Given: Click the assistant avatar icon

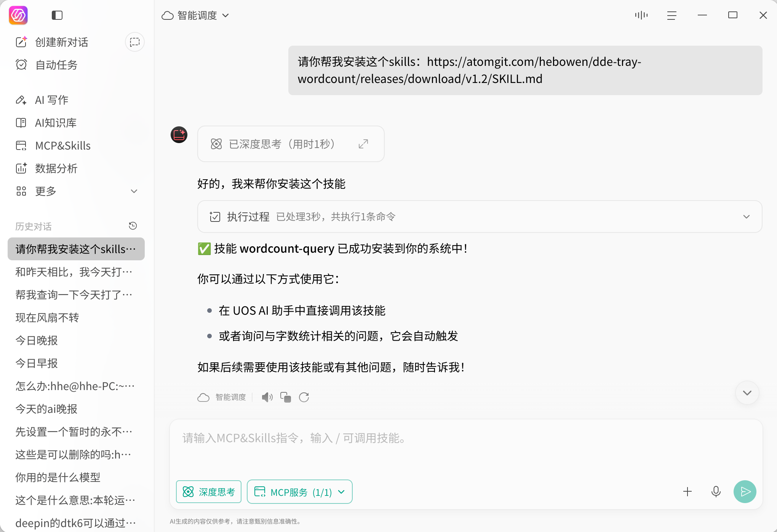Looking at the screenshot, I should click(179, 135).
